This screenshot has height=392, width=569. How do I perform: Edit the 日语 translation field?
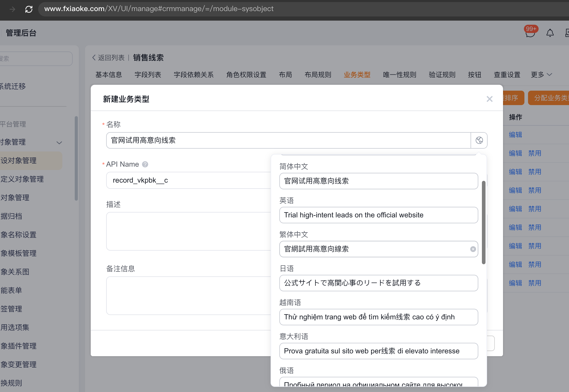[379, 283]
